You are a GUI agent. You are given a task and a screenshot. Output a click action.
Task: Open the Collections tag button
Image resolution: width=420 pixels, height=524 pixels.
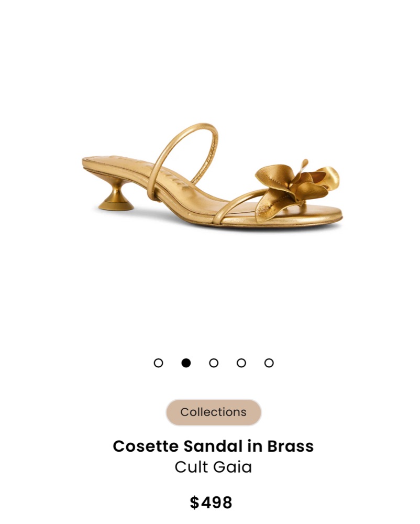(x=214, y=412)
